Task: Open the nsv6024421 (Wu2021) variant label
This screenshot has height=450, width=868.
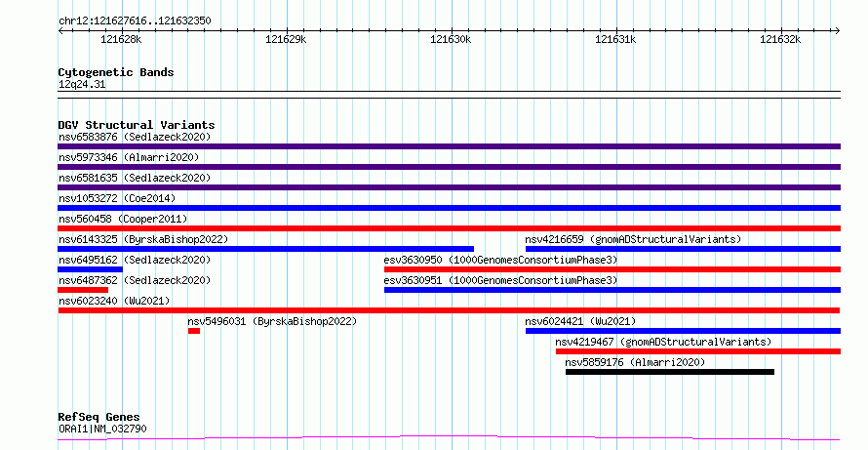Action: [x=580, y=321]
